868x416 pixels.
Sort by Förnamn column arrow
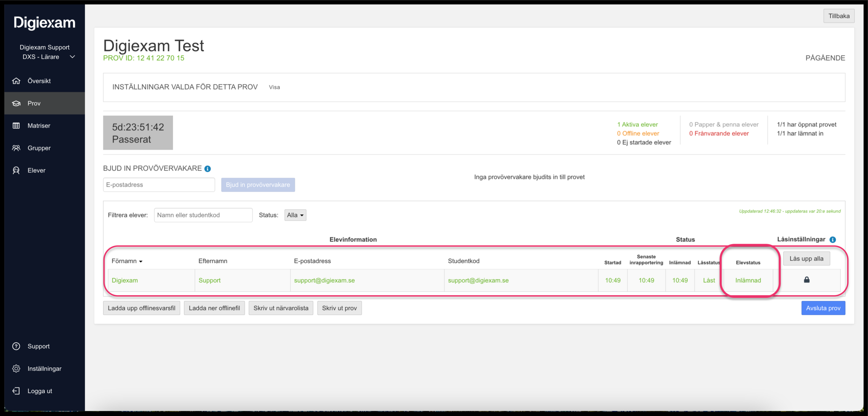[141, 261]
